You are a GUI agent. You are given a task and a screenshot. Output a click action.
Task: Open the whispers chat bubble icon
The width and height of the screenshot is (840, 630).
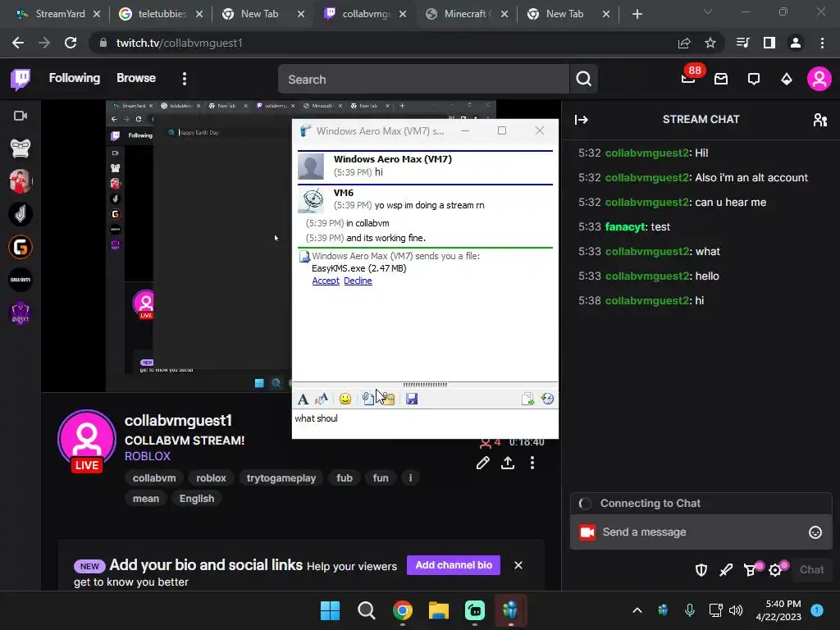[x=754, y=80]
